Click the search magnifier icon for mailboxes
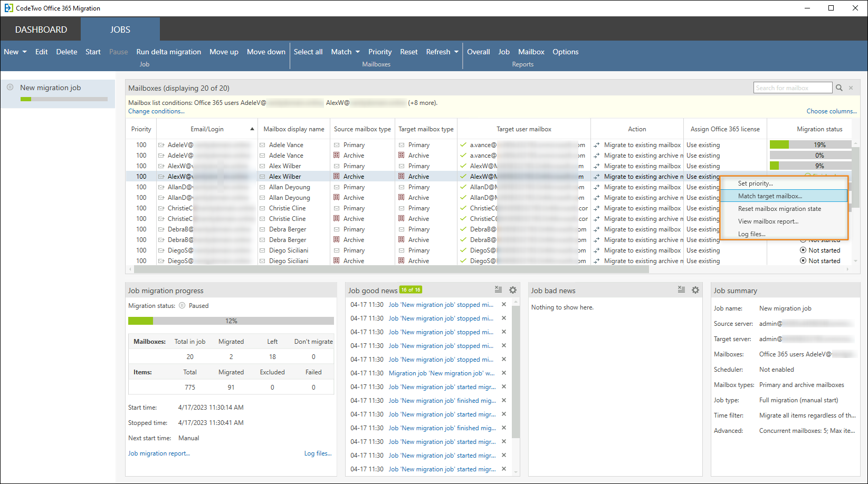 [839, 88]
